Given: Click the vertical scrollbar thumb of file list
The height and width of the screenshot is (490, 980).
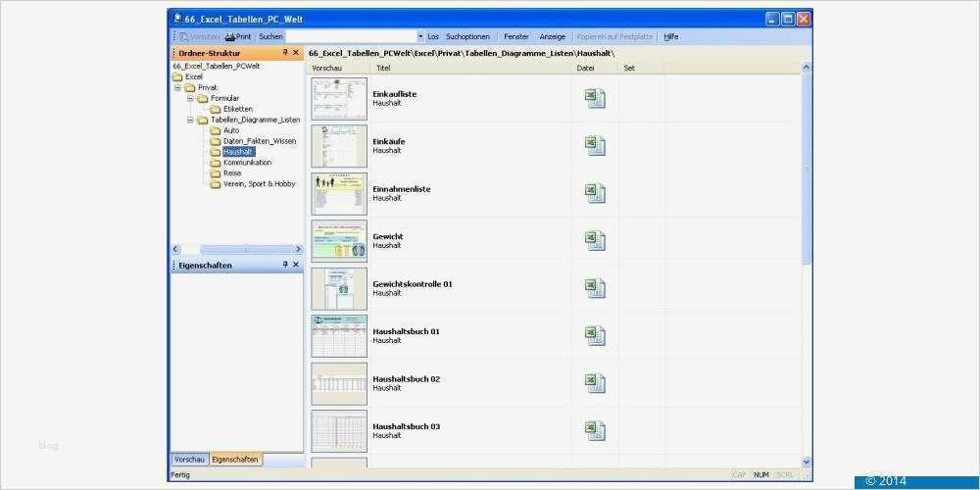Looking at the screenshot, I should click(807, 168).
